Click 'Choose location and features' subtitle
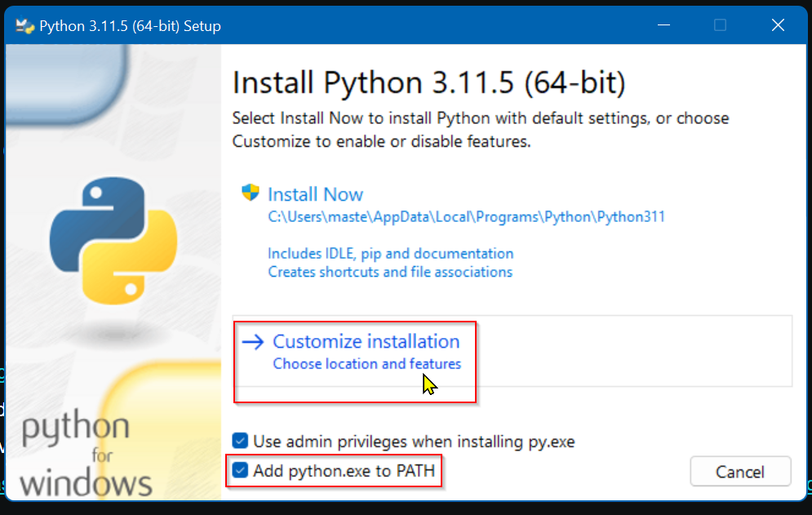Viewport: 812px width, 515px height. click(366, 364)
